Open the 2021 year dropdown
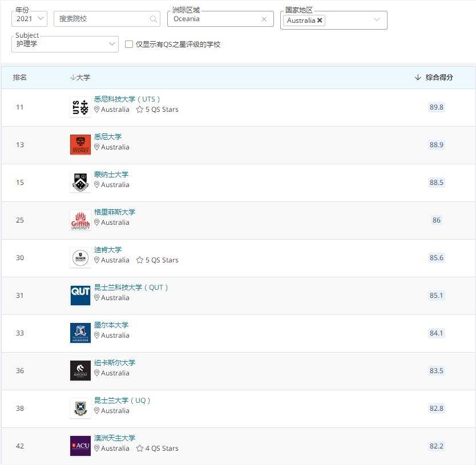Screen dimensions: 476x465 (29, 19)
